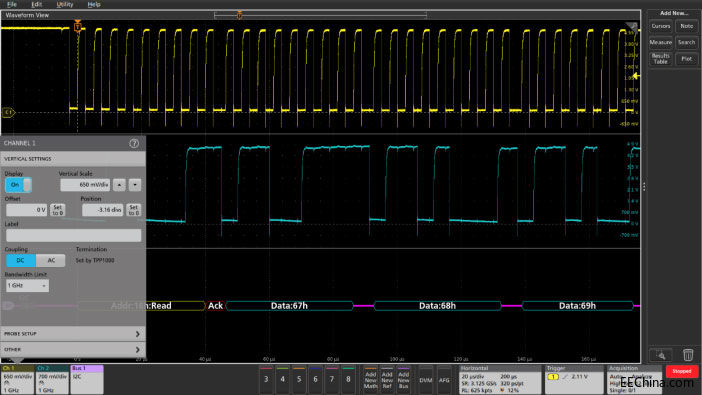Expand the Probe Setup section
The image size is (702, 395).
73,334
